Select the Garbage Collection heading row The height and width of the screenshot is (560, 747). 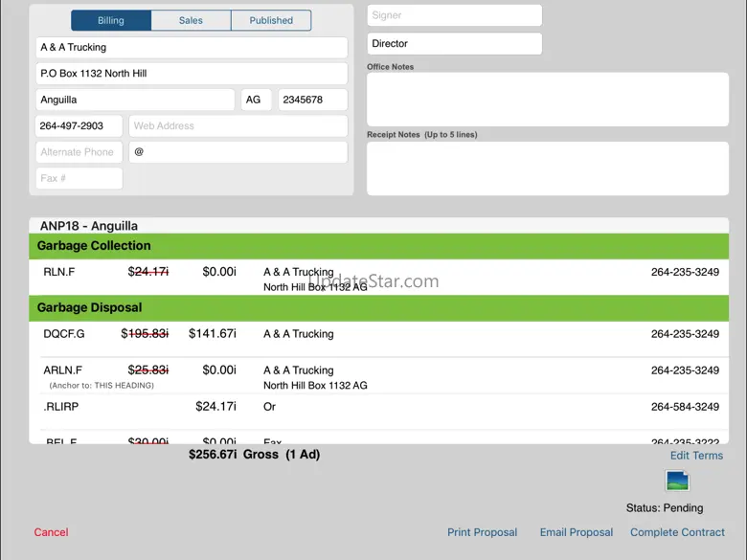coord(378,246)
